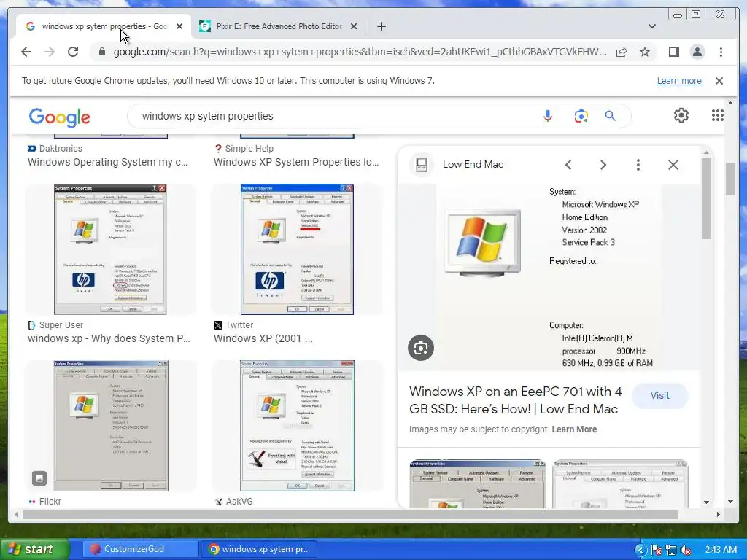Click the site lock icon in address bar
747x560 pixels.
point(101,52)
